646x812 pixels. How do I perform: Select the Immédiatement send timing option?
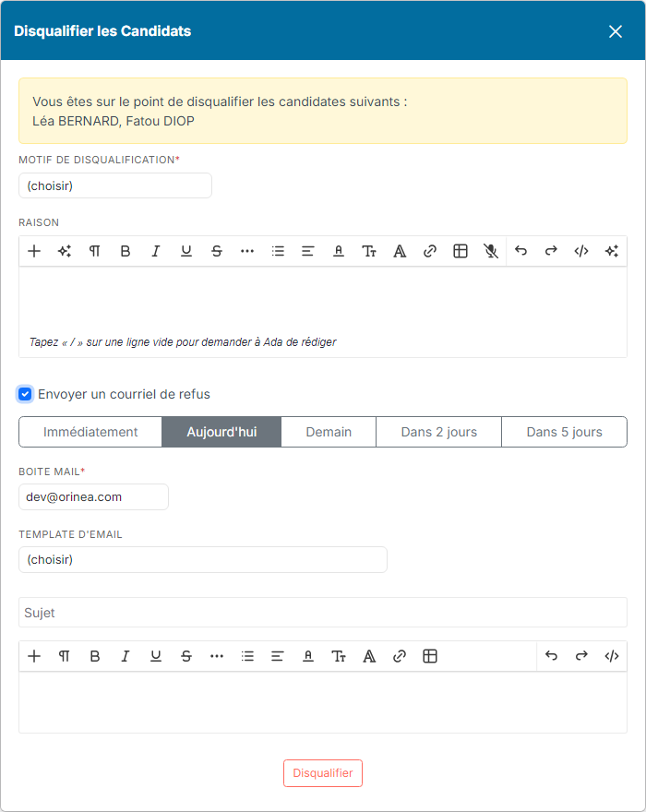[90, 432]
